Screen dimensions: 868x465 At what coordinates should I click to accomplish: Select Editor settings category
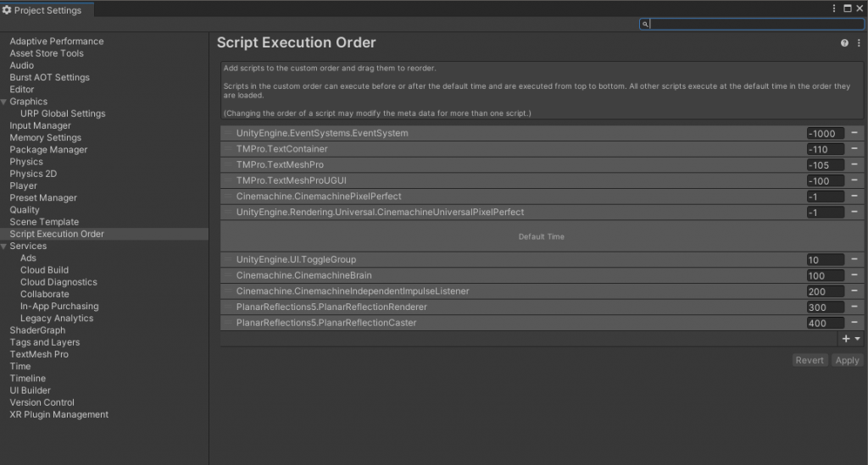tap(21, 90)
